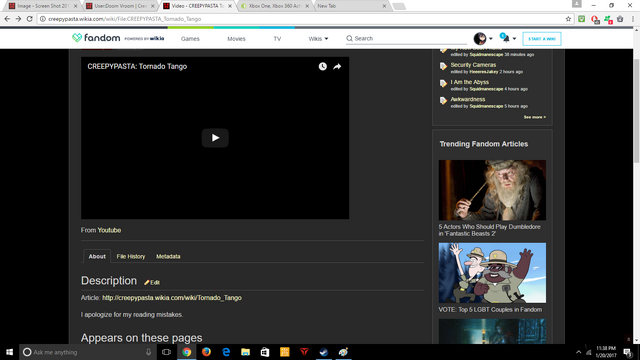Open the notifications bell icon
The height and width of the screenshot is (360, 640).
(x=505, y=38)
